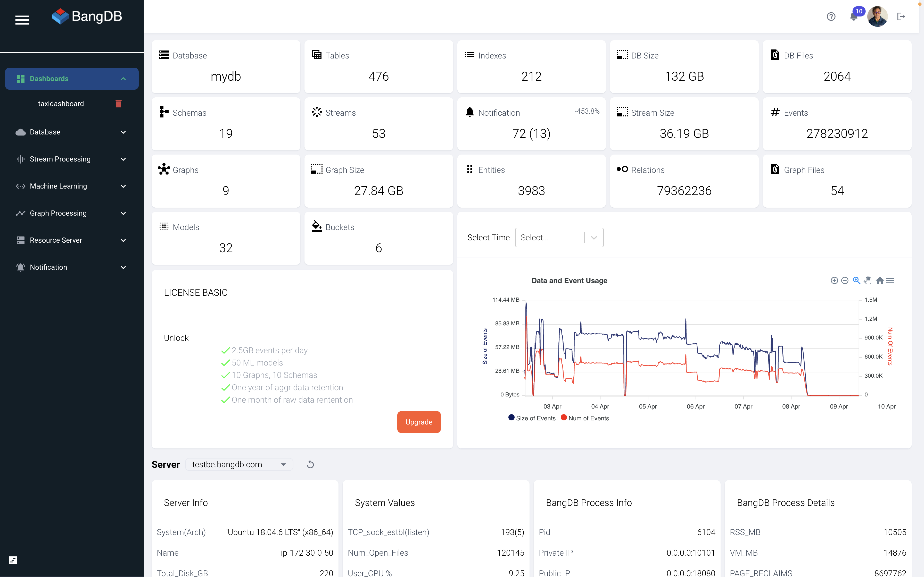
Task: Click the hamburger menu icon
Action: (22, 20)
